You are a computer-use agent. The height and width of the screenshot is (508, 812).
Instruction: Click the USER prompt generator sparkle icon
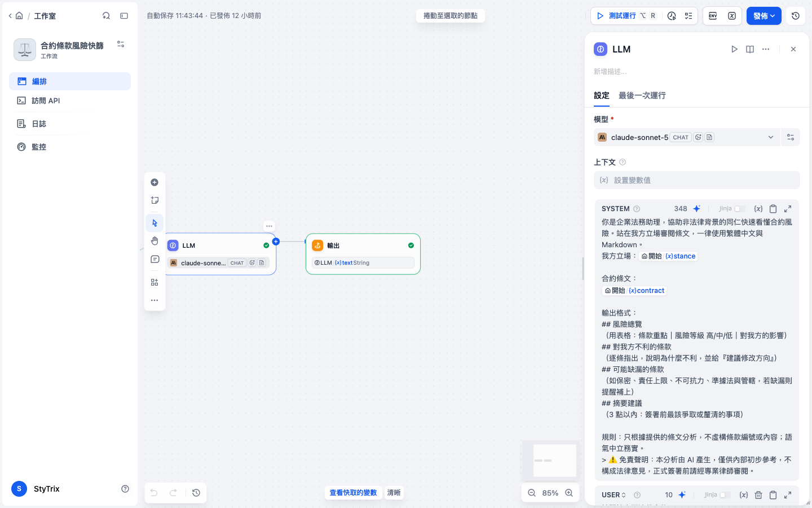682,495
